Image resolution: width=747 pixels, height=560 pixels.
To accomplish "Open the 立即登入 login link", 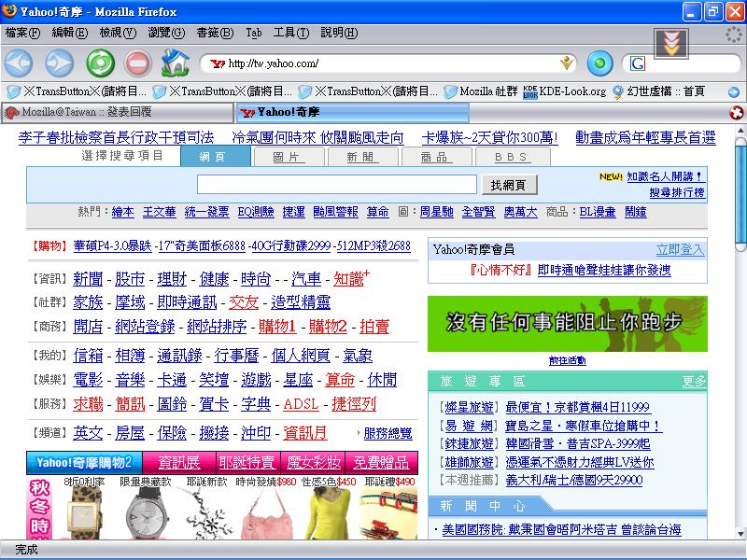I will click(x=680, y=249).
